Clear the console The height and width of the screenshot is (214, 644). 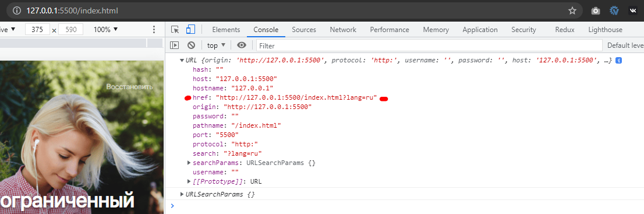(191, 45)
